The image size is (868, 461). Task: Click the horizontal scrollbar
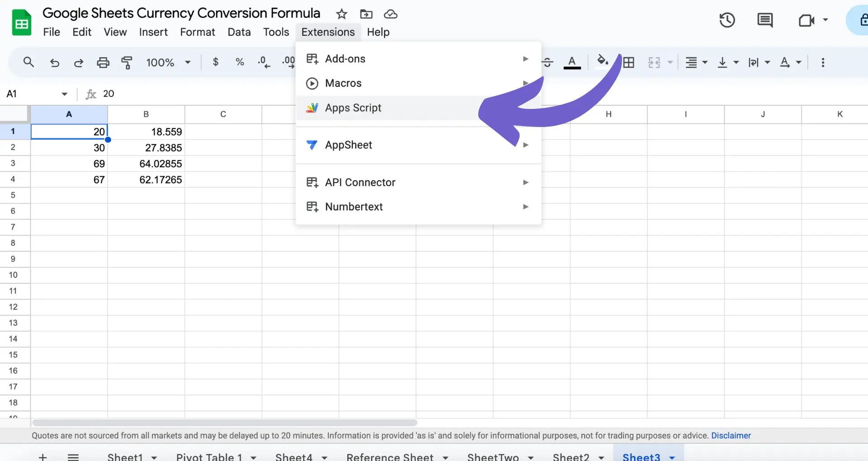click(225, 423)
